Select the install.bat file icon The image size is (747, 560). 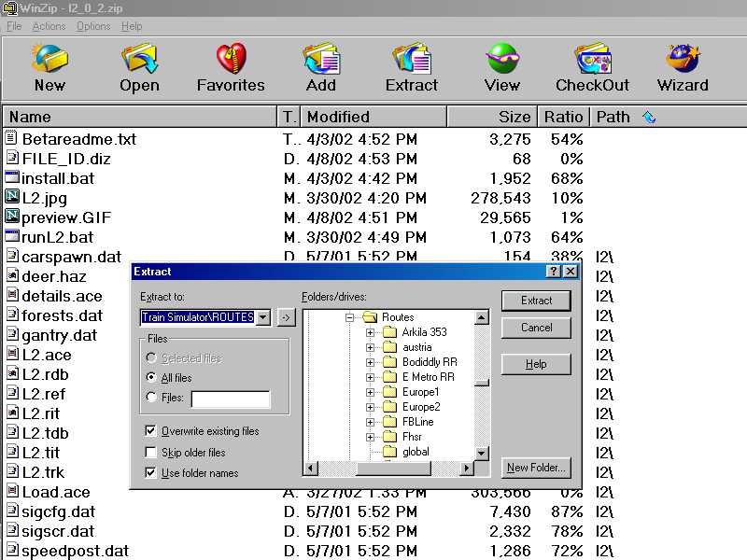[x=12, y=177]
